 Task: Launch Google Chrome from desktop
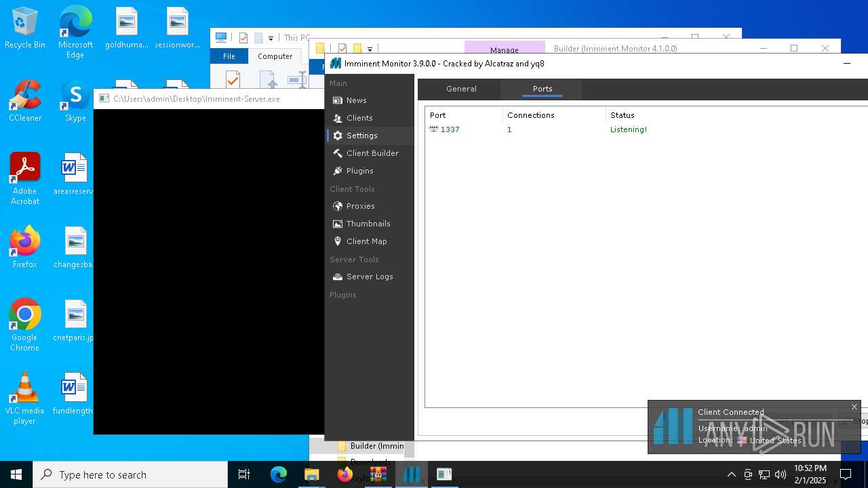click(x=25, y=325)
